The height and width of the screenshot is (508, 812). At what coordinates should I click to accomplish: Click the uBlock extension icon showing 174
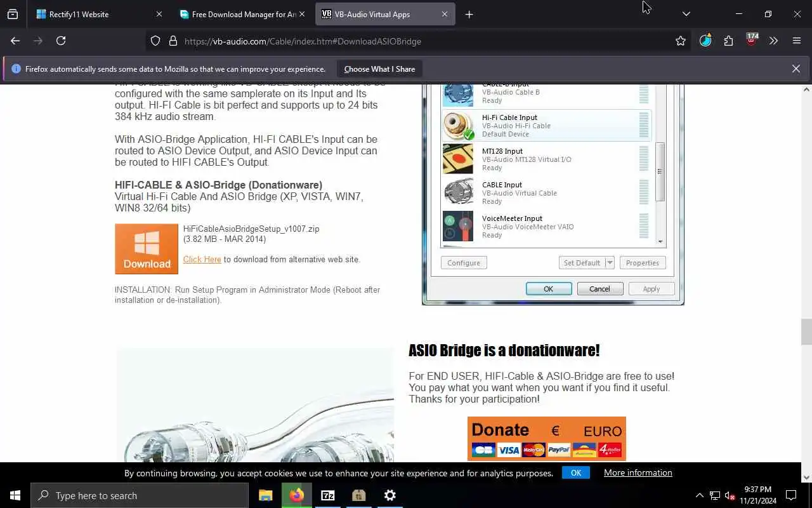(752, 39)
